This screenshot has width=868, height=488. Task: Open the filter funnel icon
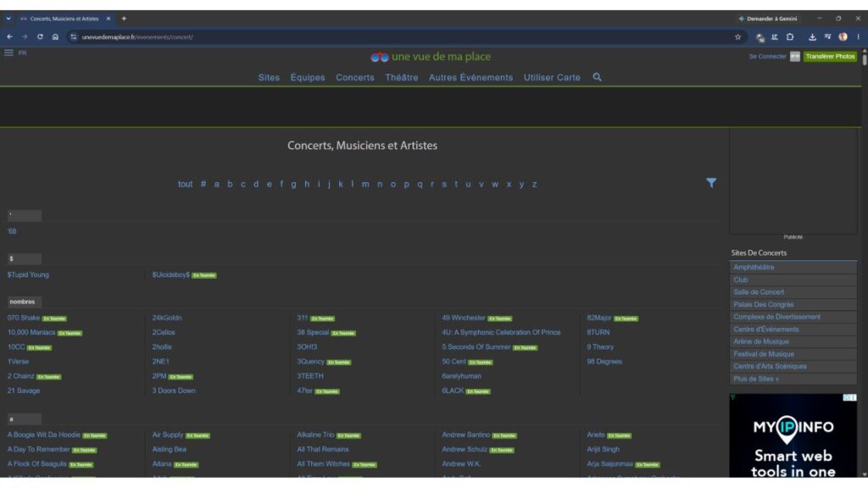tap(711, 183)
